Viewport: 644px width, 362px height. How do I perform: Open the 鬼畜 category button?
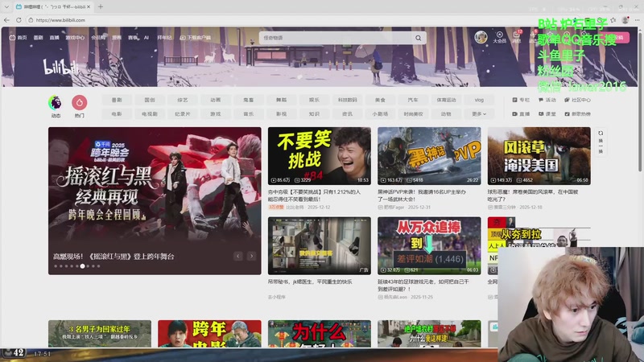point(249,100)
